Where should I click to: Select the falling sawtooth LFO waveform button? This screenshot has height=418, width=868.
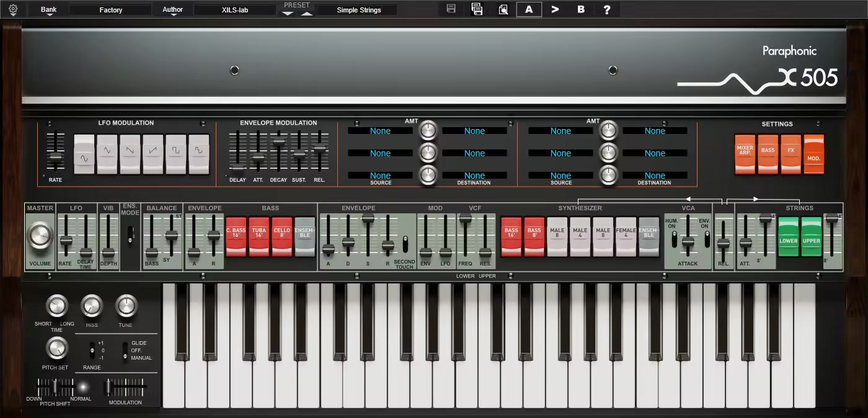(x=130, y=154)
